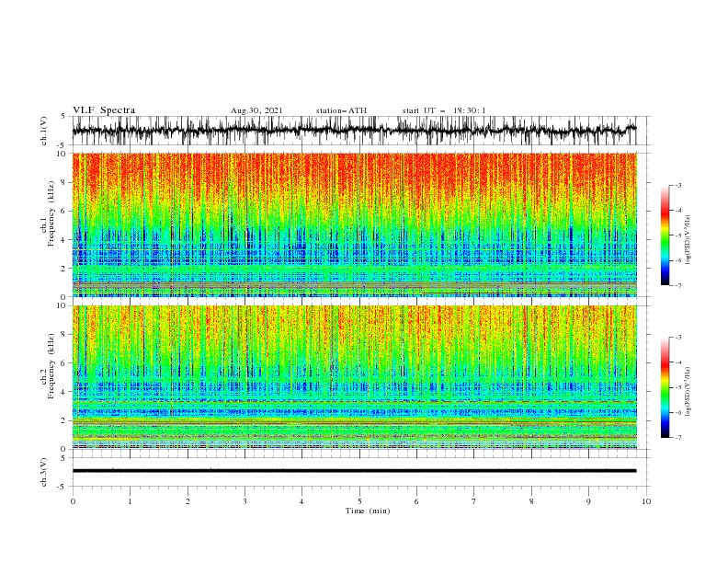This screenshot has width=728, height=563.
Task: Click the 'start UT = 18:30:1' text
Action: point(444,110)
